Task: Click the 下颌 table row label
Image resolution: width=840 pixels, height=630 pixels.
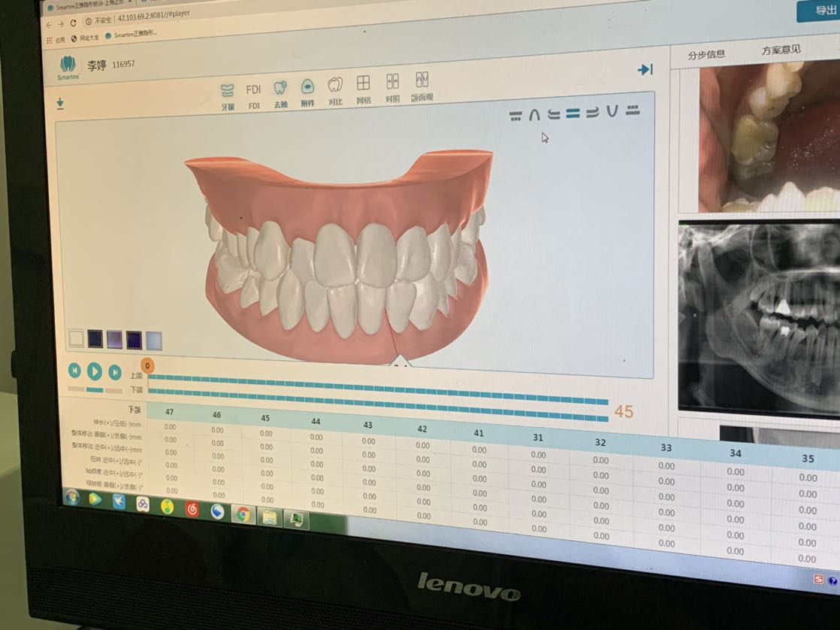Action: tap(134, 410)
